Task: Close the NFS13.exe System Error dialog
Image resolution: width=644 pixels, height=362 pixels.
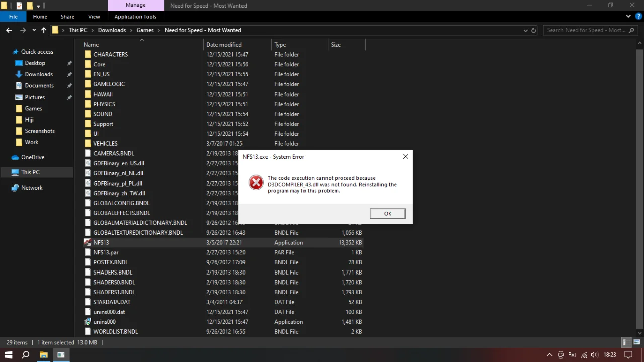Action: pos(405,156)
